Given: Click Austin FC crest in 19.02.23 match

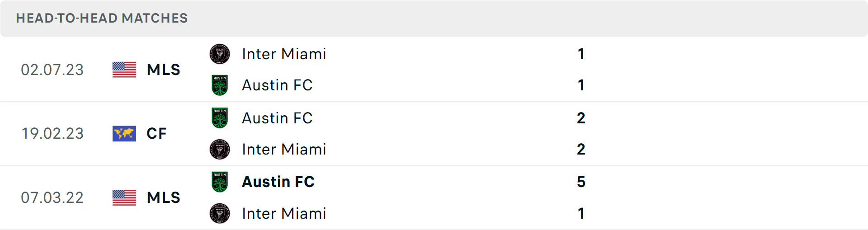Looking at the screenshot, I should tap(220, 118).
